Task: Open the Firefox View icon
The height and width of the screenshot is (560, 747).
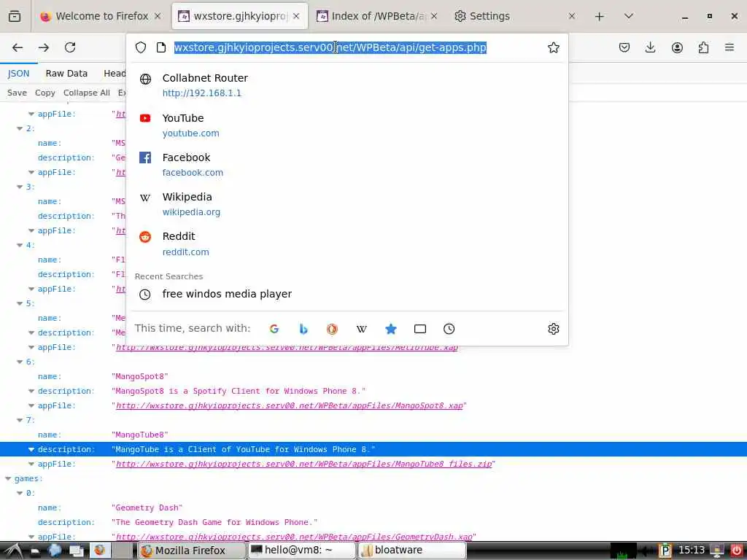Action: click(15, 16)
